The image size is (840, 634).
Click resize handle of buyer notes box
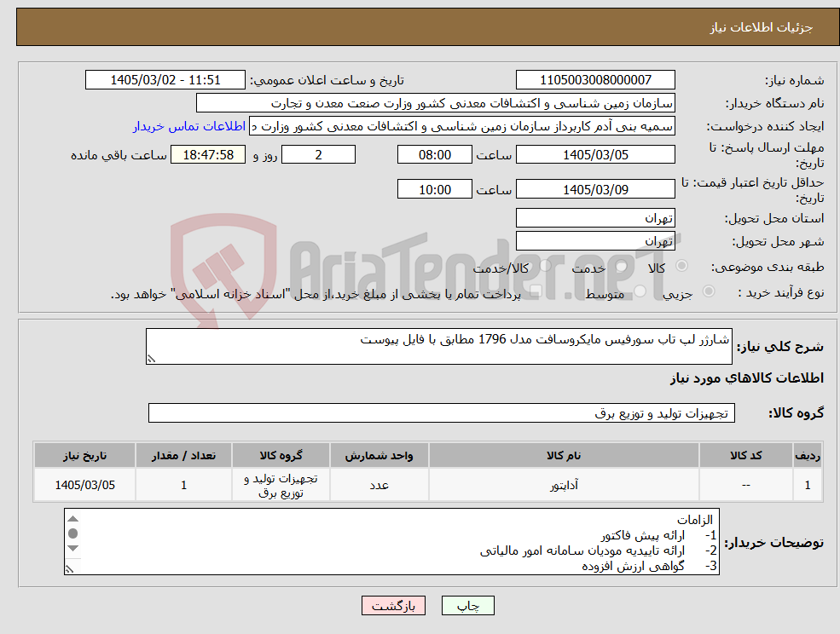pyautogui.click(x=69, y=569)
